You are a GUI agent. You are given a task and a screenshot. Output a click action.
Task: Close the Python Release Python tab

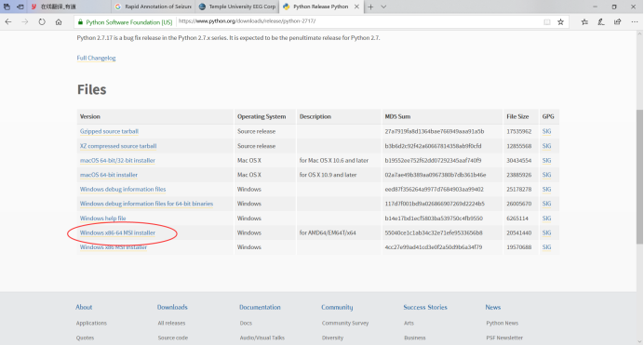(356, 7)
